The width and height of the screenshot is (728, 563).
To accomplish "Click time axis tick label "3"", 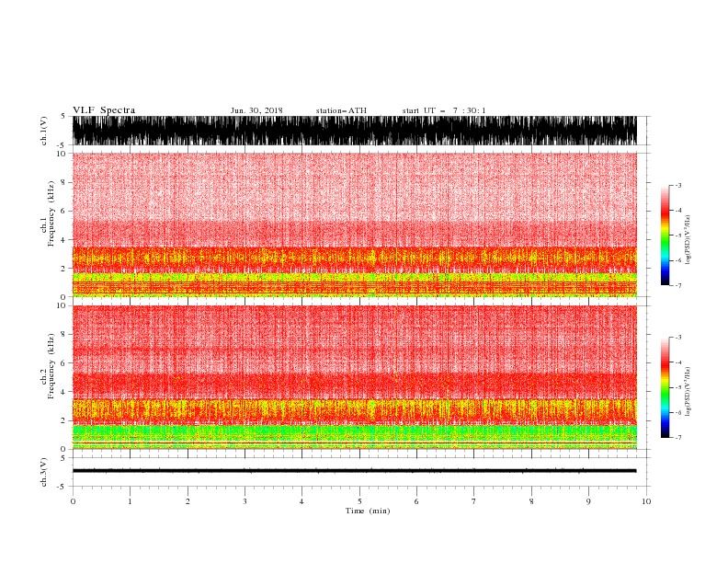I will pos(245,501).
